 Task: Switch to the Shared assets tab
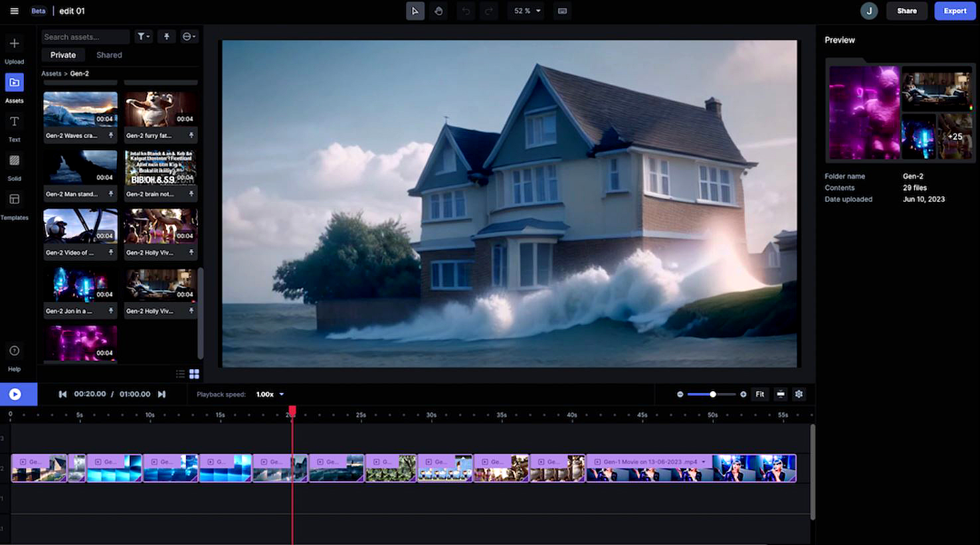click(x=109, y=55)
